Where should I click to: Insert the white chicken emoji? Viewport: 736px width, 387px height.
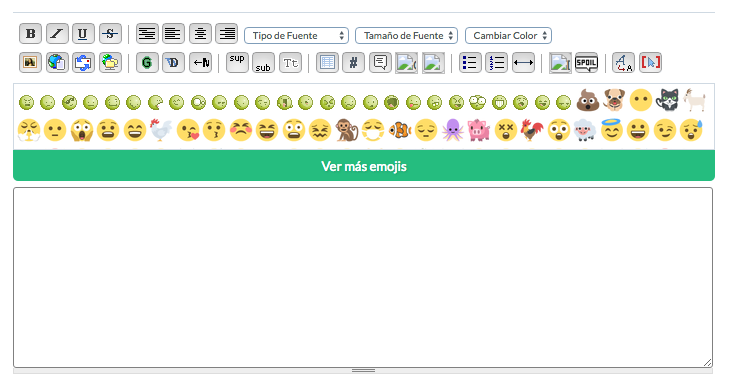161,130
